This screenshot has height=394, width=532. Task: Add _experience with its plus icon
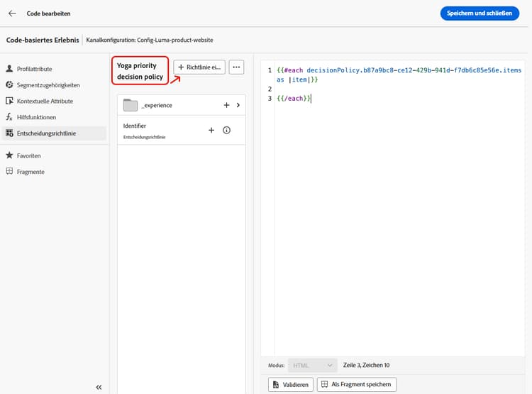[x=227, y=105]
